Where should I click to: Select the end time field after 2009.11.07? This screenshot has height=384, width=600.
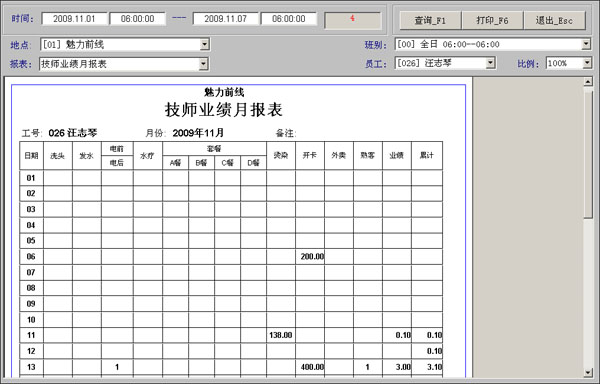(289, 19)
